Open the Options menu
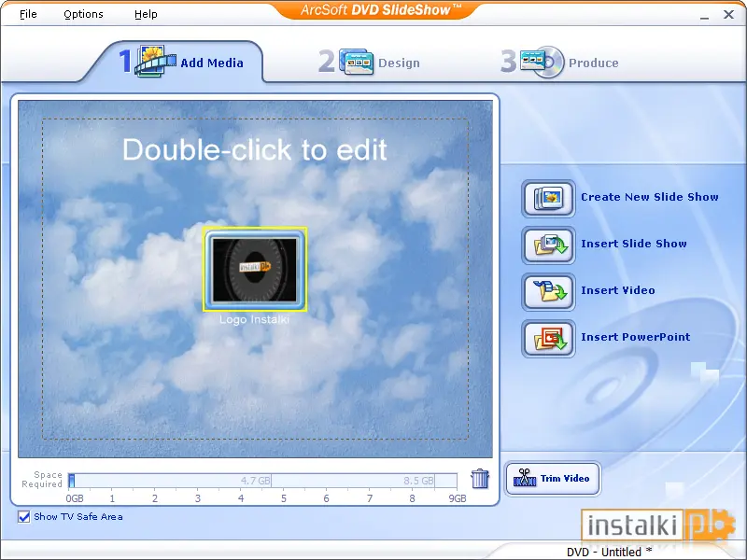This screenshot has height=560, width=747. click(x=83, y=14)
